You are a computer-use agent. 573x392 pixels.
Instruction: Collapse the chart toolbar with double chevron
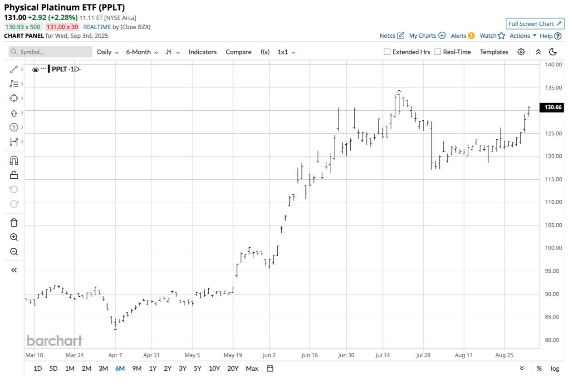(x=538, y=52)
